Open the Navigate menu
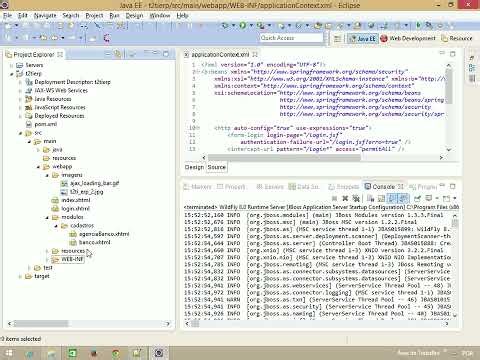Screen dimensions: 480x360 (45, 15)
